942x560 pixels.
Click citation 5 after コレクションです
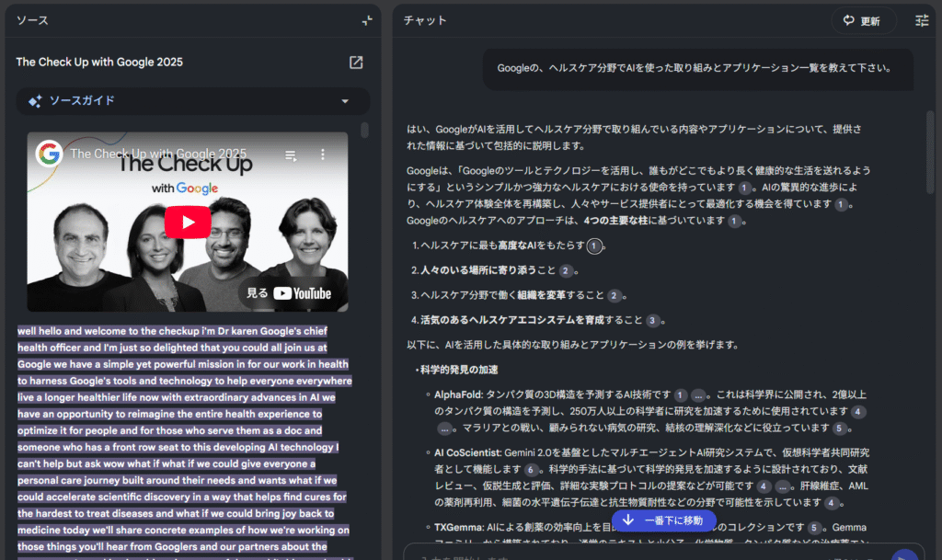coord(814,528)
